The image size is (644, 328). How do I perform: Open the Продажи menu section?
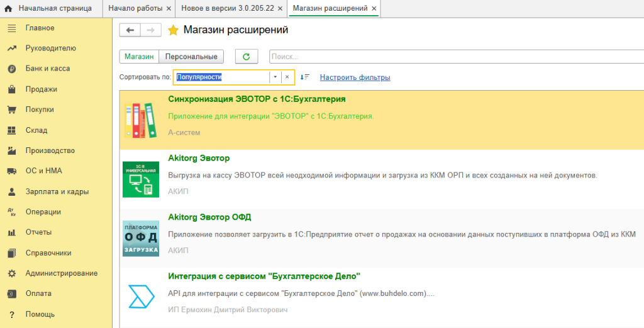[x=41, y=89]
